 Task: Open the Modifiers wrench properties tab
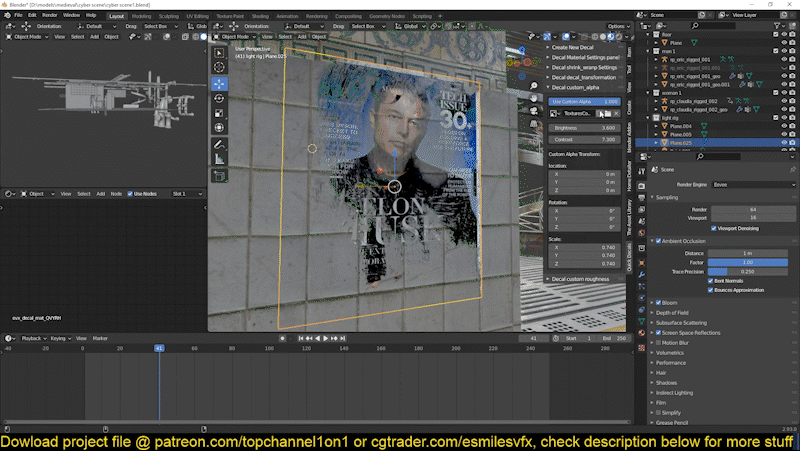(641, 275)
